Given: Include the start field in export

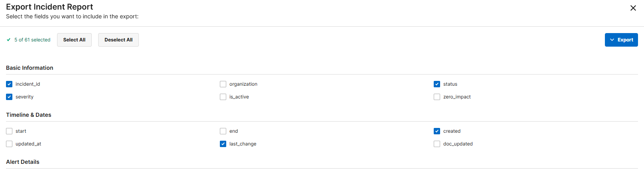Looking at the screenshot, I should 9,131.
